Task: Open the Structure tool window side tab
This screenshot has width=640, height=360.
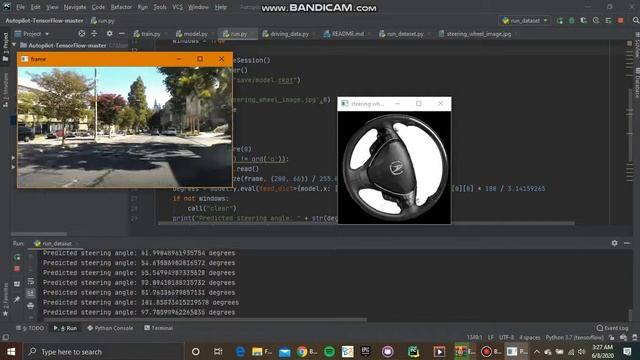Action: coord(5,90)
